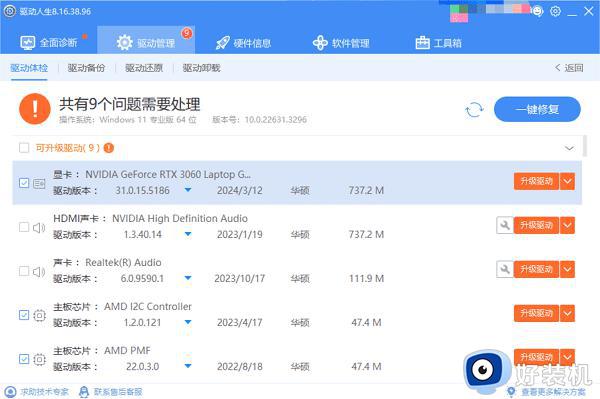
Task: Click the 驱动人生 app logo icon
Action: (x=10, y=11)
